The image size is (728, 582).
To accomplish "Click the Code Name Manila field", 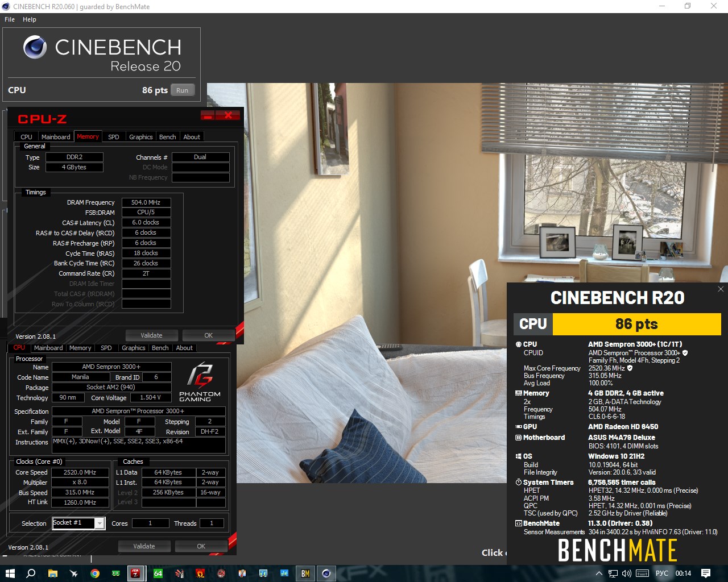I will click(x=80, y=377).
